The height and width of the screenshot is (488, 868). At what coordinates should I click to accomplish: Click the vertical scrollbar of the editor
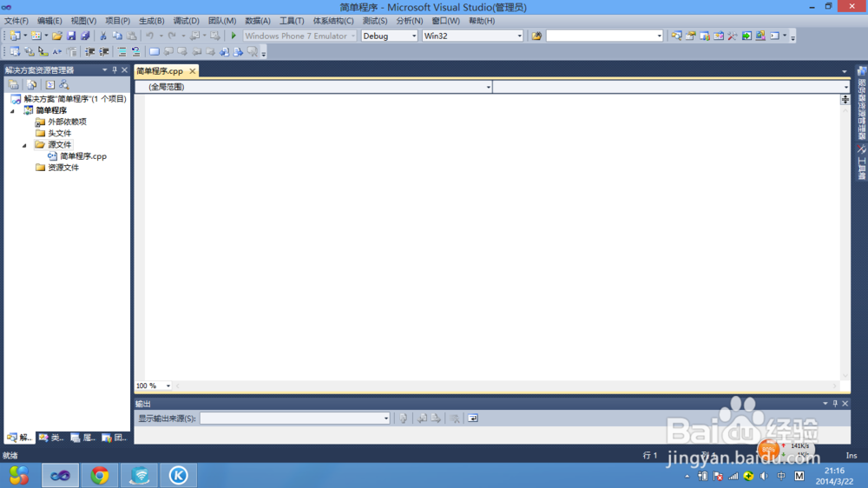pyautogui.click(x=845, y=242)
